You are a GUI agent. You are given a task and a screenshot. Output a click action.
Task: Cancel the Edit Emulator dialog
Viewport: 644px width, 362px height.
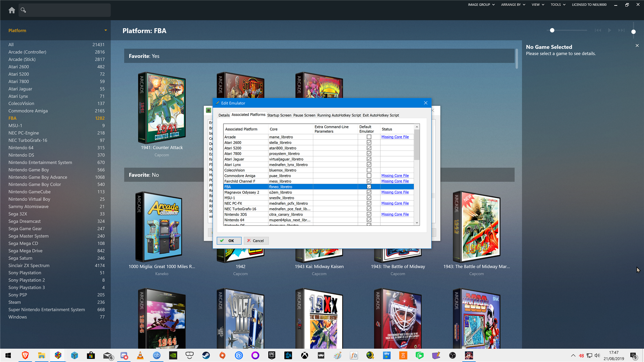[256, 241]
